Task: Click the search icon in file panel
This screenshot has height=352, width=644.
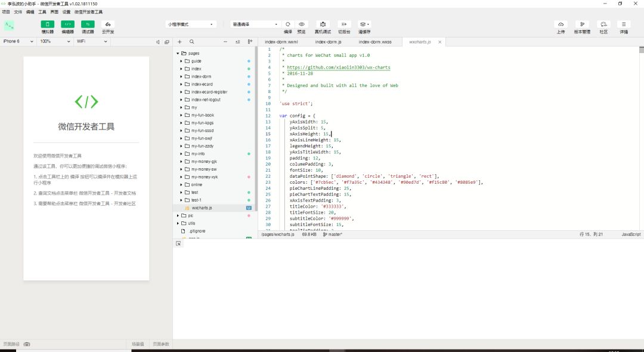Action: [192, 42]
